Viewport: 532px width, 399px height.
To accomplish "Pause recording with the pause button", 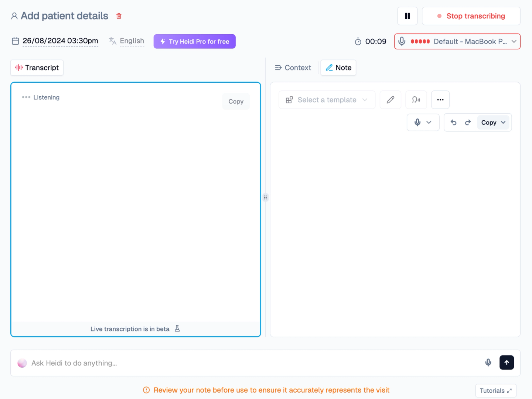I will [x=407, y=16].
